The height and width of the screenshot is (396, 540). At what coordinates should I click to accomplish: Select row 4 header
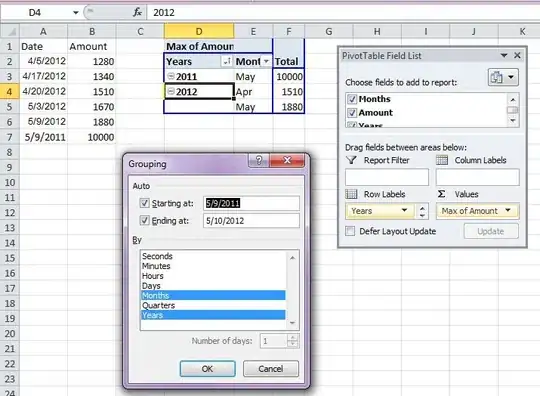(10, 92)
